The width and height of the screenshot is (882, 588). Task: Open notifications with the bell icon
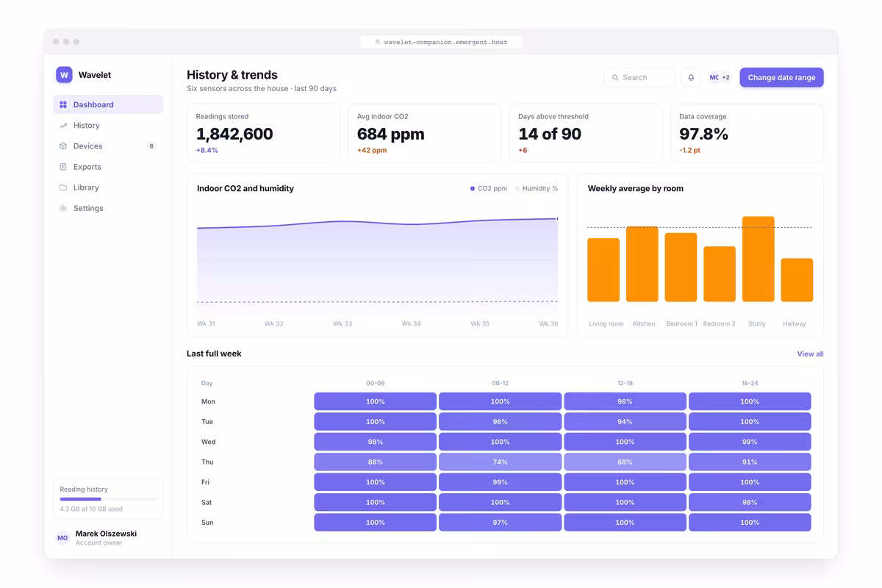pyautogui.click(x=691, y=77)
